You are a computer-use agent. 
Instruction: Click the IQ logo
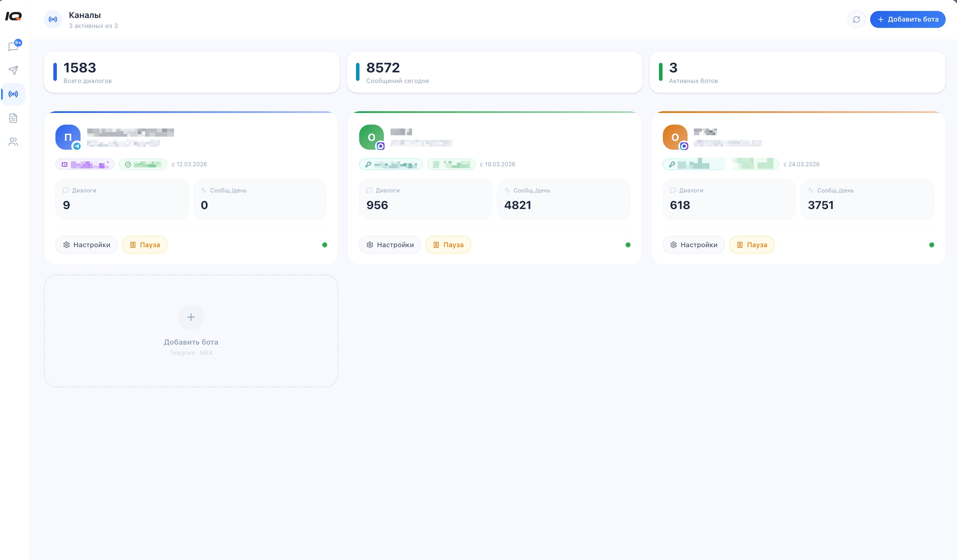[14, 16]
